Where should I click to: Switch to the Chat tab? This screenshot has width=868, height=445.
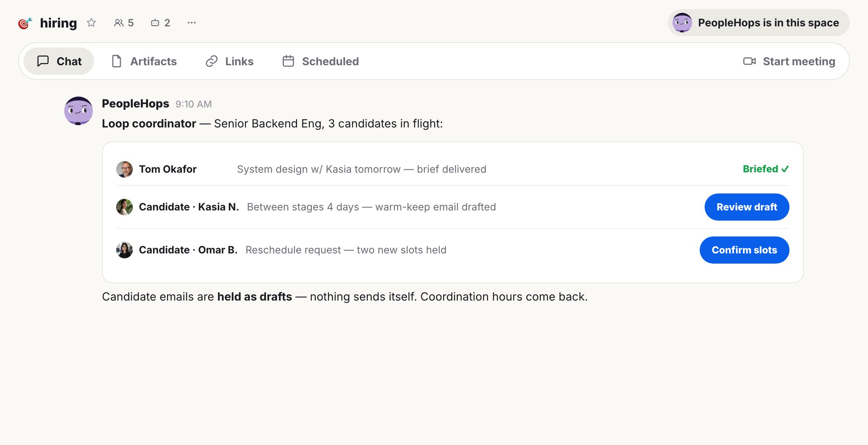click(59, 61)
